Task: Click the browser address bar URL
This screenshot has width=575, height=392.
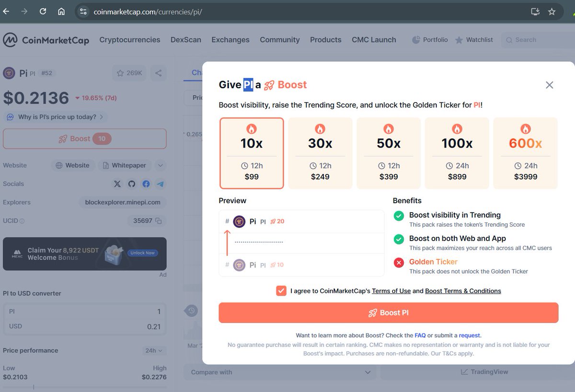Action: coord(148,12)
